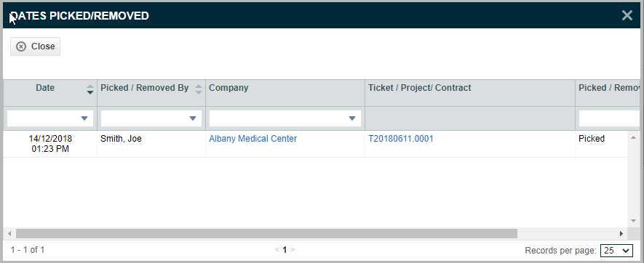
Task: Sort by Picked / Removed By arrows
Action: click(x=199, y=89)
